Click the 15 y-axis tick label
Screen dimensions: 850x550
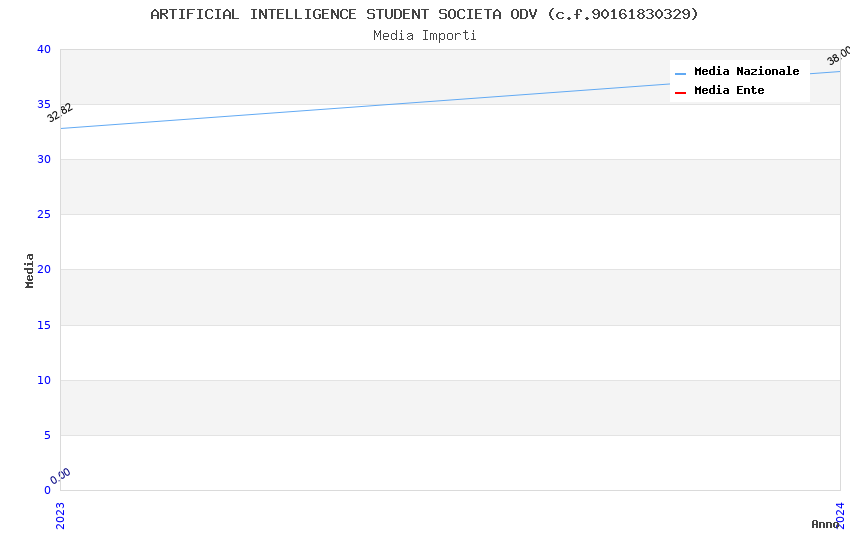click(43, 325)
